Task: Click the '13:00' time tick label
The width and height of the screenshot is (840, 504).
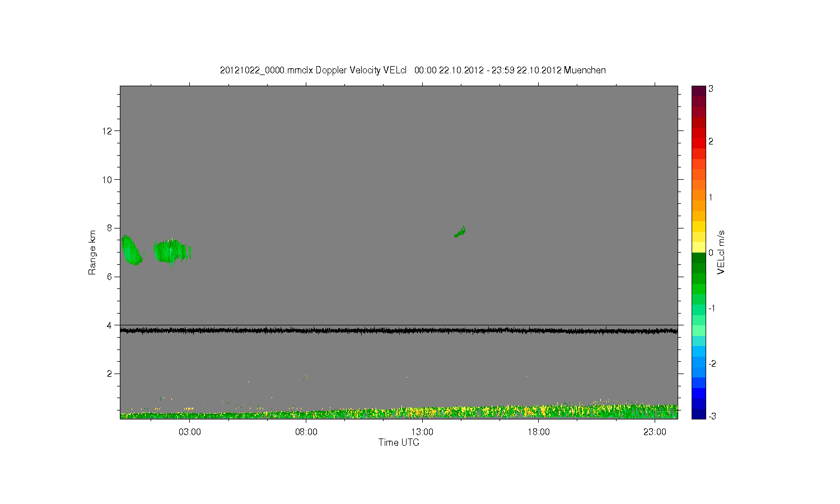Action: [x=422, y=432]
